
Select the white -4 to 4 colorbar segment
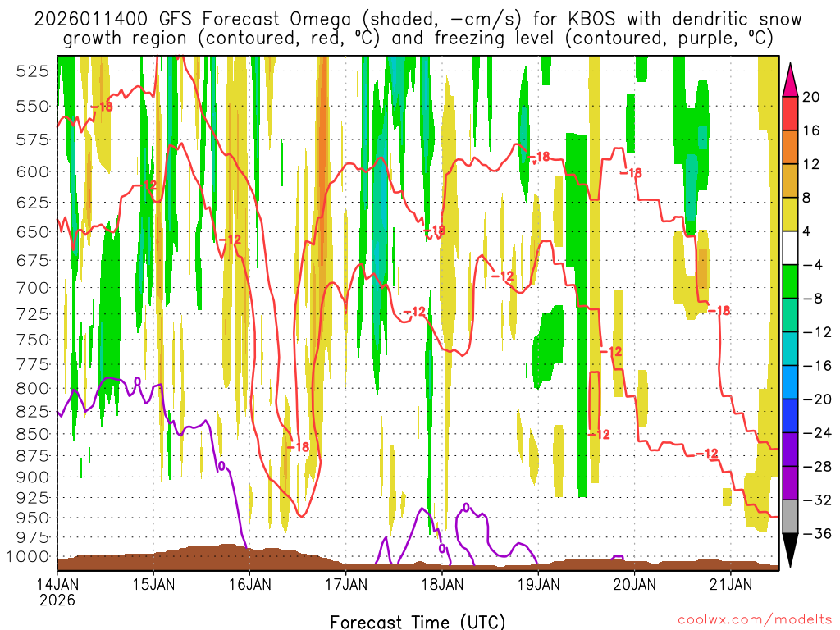(790, 248)
